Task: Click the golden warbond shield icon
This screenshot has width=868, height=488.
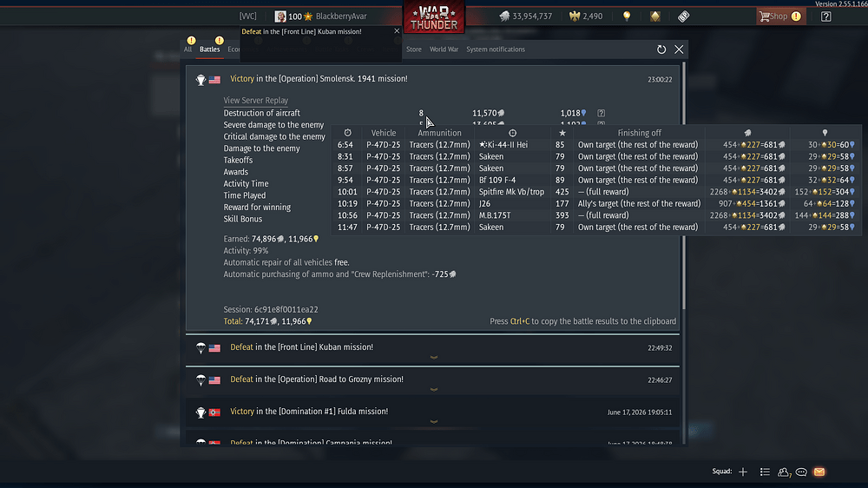Action: 654,16
